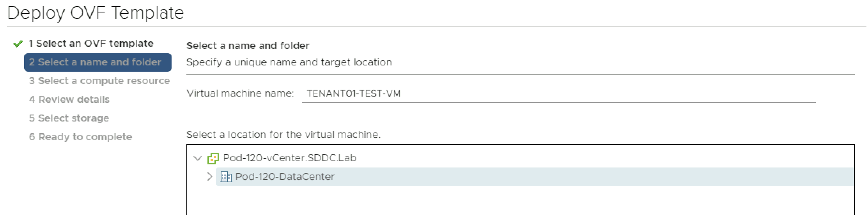
Task: Select Pod-120-vCenter.SDDC.Lab as the location
Action: point(289,158)
